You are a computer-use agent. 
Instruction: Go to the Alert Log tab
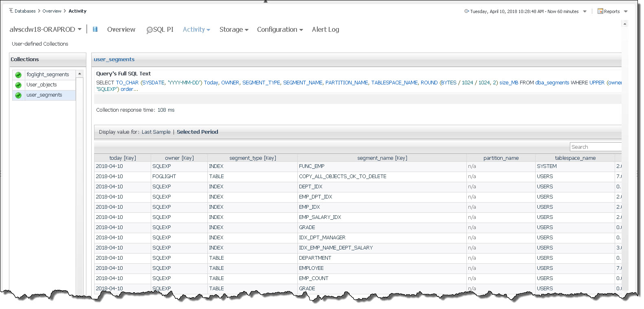(x=325, y=30)
